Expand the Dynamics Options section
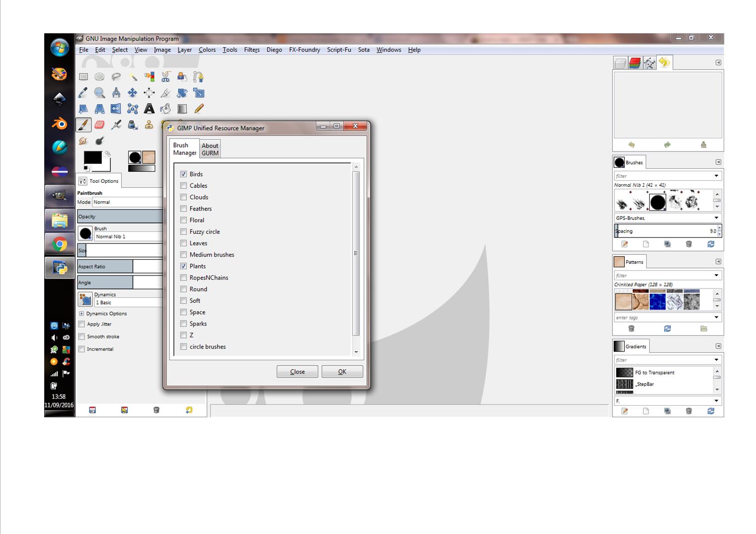This screenshot has height=534, width=756. [82, 313]
